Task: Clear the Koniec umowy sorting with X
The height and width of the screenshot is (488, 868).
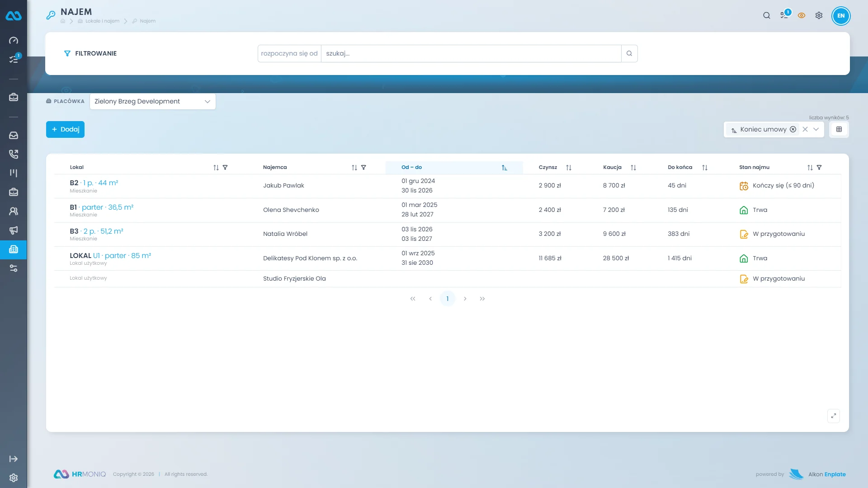Action: point(805,129)
